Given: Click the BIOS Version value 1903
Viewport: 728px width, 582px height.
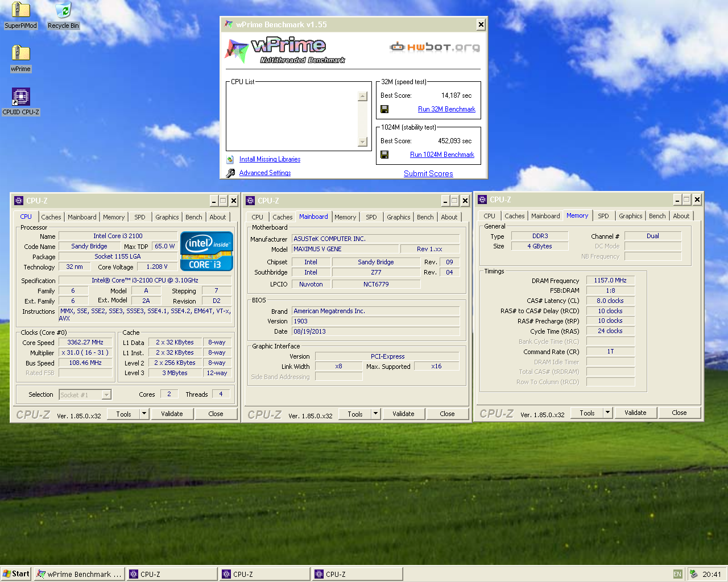Looking at the screenshot, I should [x=375, y=321].
